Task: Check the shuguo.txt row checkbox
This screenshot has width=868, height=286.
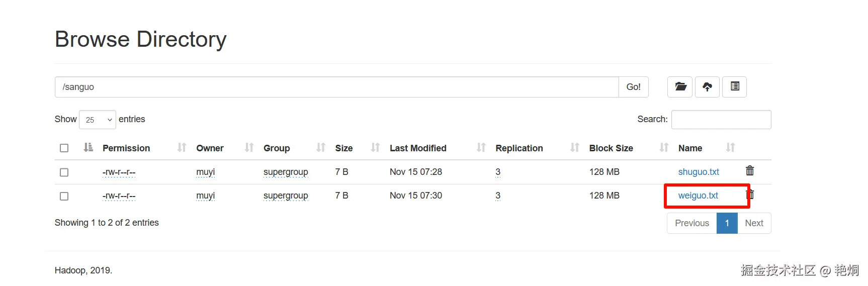Action: click(64, 172)
